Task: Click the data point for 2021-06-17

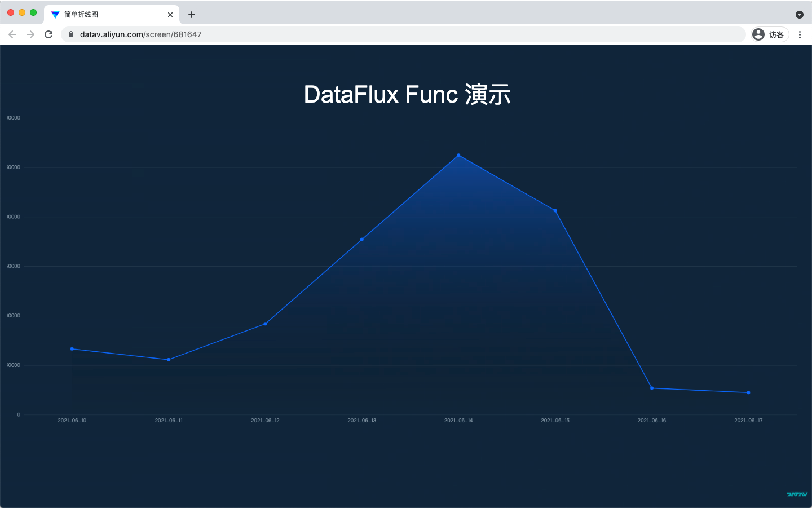Action: click(x=748, y=392)
